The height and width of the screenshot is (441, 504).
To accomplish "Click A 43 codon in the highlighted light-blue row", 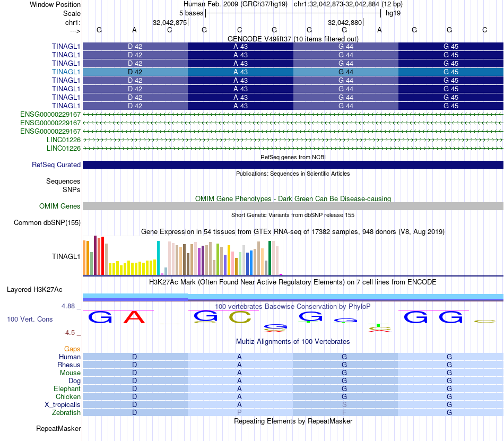I will [240, 72].
